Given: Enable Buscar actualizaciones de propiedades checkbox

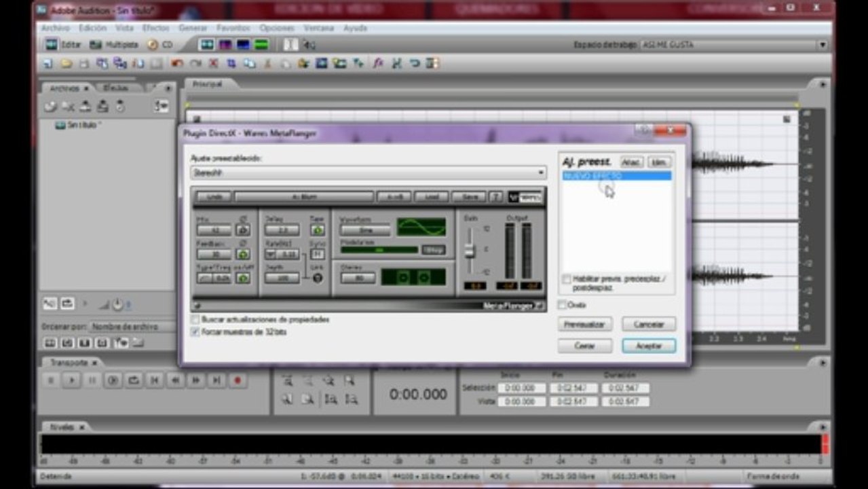Looking at the screenshot, I should (x=195, y=319).
